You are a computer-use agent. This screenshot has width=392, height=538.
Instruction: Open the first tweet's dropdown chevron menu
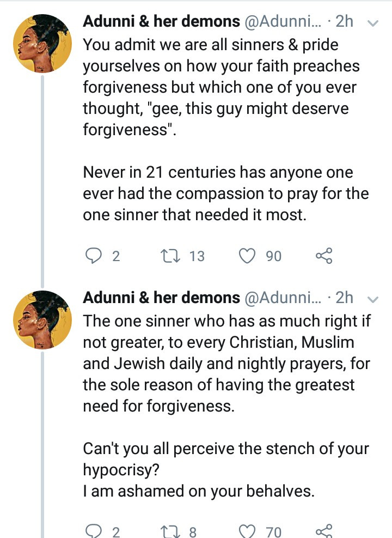[373, 23]
